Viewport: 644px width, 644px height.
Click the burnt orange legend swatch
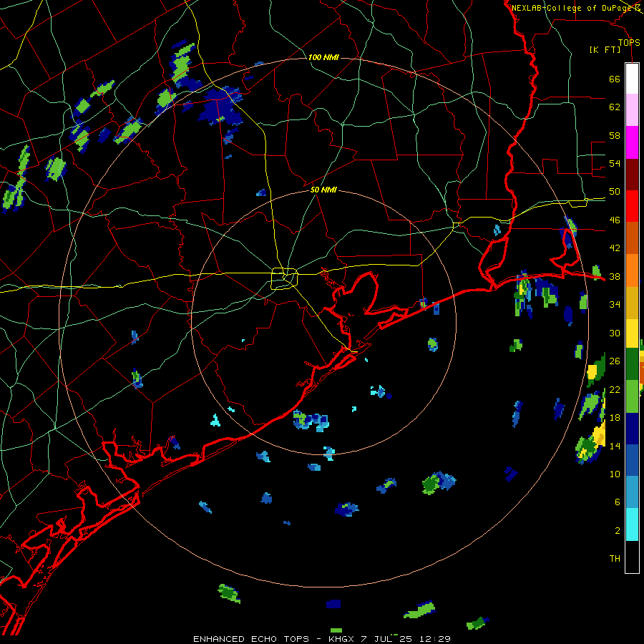(x=632, y=238)
